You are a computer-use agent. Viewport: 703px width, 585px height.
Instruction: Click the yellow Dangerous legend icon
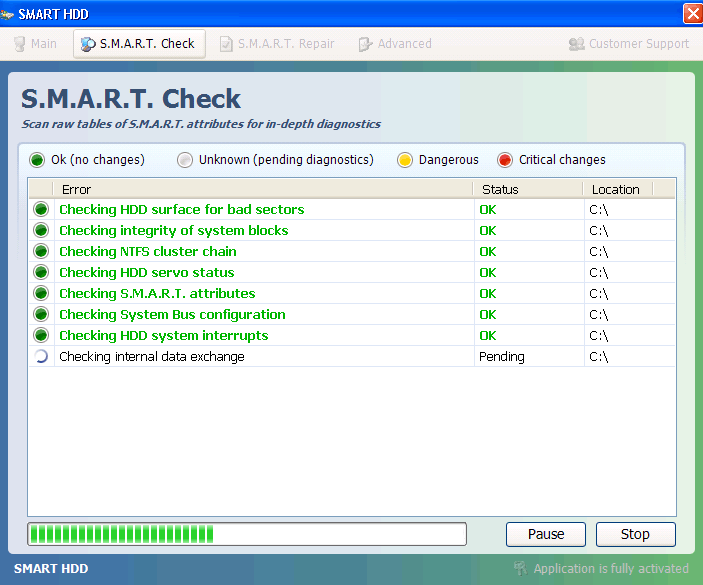point(405,160)
